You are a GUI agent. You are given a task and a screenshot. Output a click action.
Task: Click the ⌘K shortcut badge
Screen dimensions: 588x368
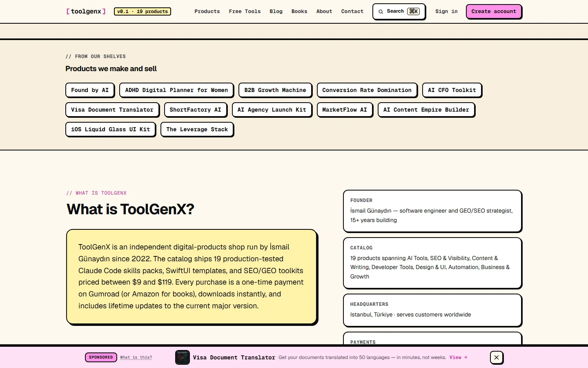point(413,11)
